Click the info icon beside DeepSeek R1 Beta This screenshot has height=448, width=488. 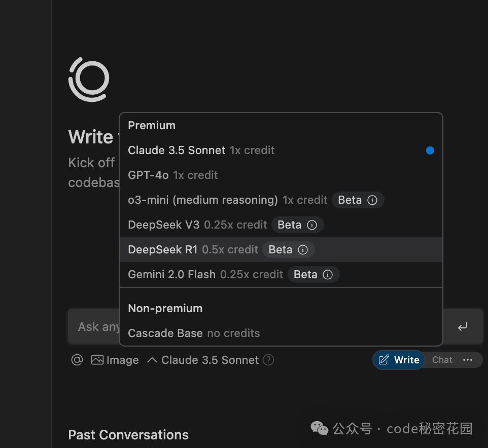tap(303, 250)
